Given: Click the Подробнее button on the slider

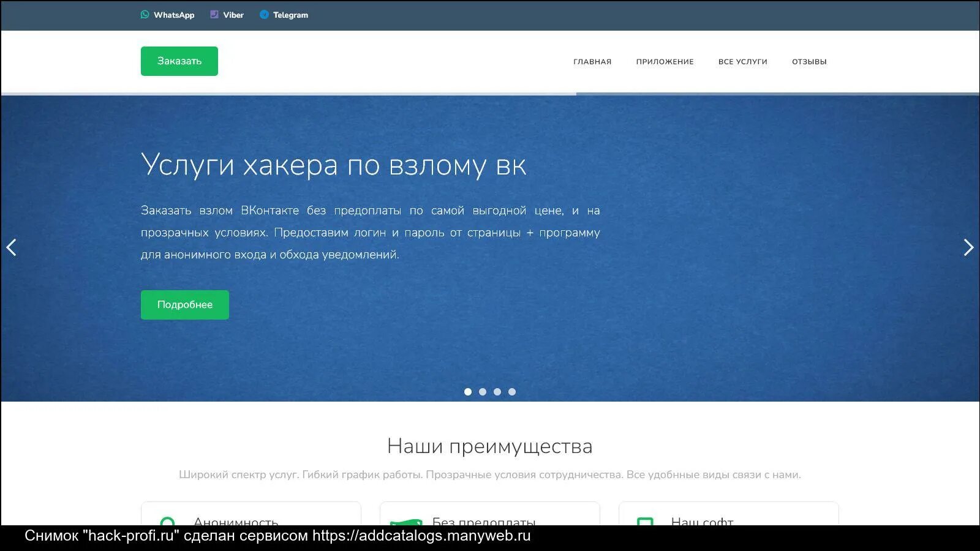Looking at the screenshot, I should (185, 305).
